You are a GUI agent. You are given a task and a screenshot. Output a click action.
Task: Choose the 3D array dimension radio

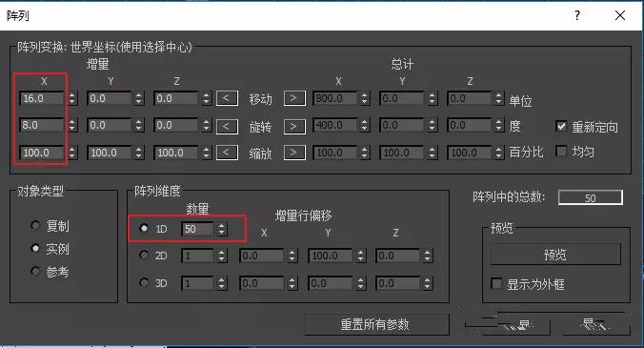pyautogui.click(x=144, y=282)
